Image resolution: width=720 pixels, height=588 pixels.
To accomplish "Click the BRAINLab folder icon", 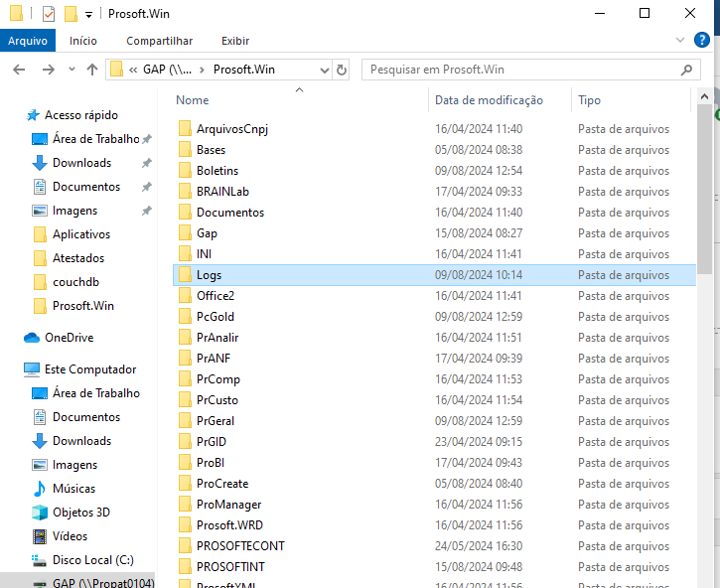I will (185, 191).
